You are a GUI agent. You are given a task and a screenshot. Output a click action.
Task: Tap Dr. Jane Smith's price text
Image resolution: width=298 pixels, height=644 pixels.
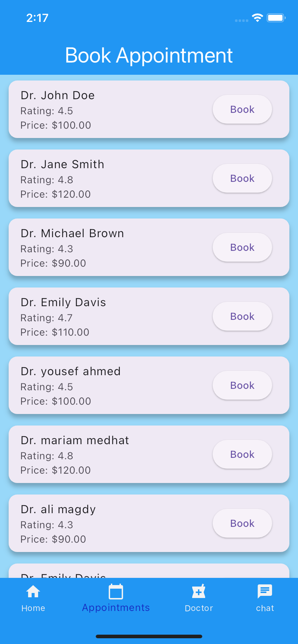click(56, 194)
